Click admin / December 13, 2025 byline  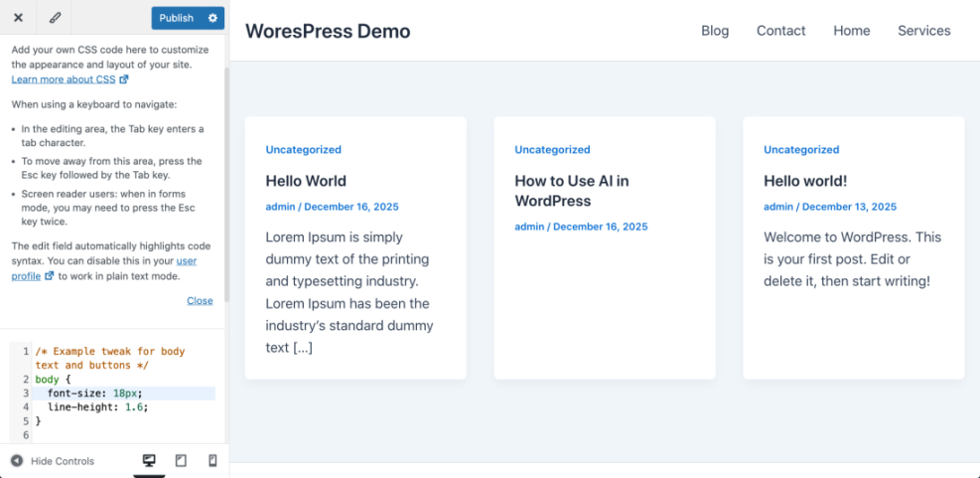tap(830, 207)
